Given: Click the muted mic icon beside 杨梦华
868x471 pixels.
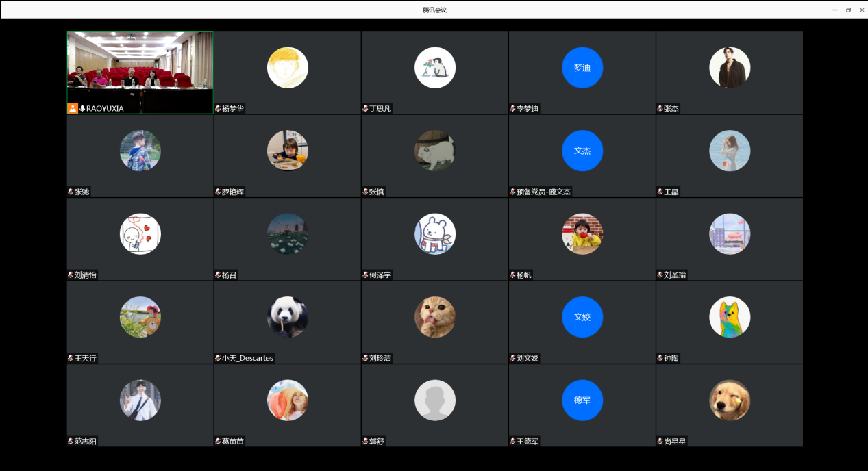Looking at the screenshot, I should pos(218,108).
